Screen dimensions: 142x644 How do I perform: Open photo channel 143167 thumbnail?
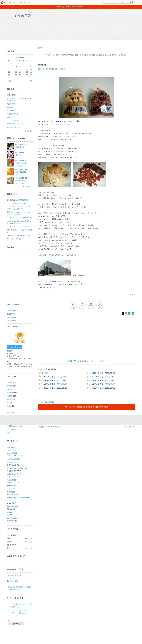[11, 163]
